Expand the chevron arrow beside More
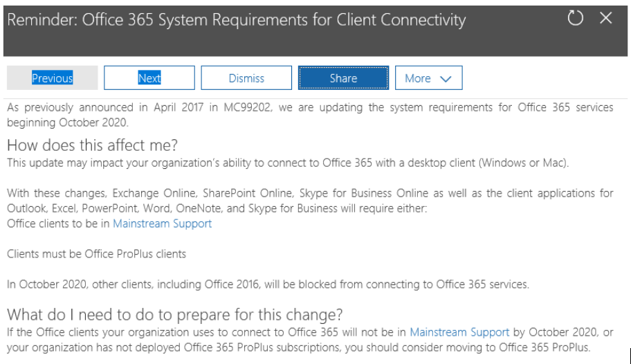631x364 pixels. tap(446, 79)
